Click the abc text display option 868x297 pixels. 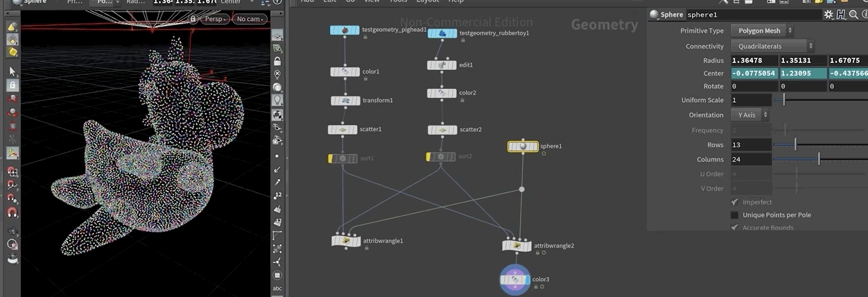[x=277, y=288]
